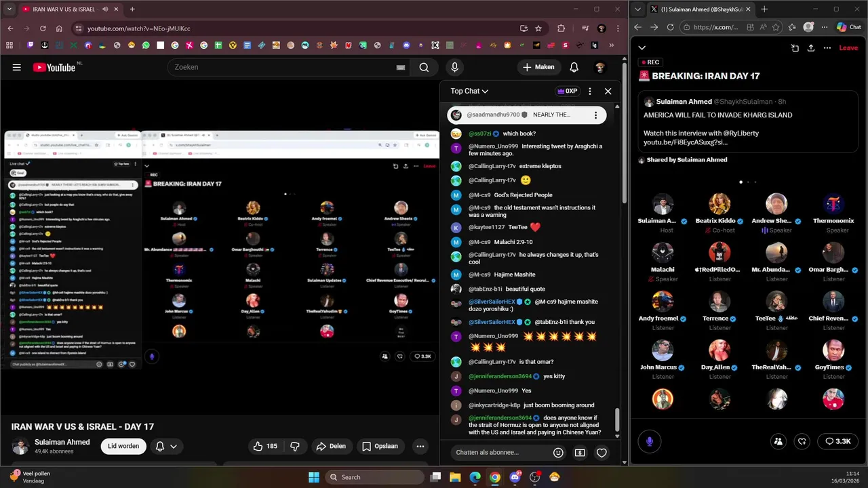Screen dimensions: 868x488
Task: Like the video with thumbs up 185
Action: [x=265, y=446]
